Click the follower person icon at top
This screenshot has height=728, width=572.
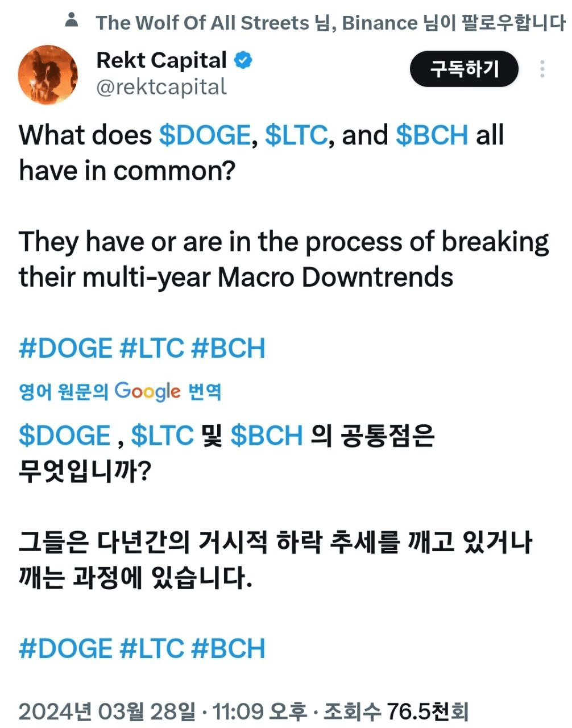[x=72, y=20]
